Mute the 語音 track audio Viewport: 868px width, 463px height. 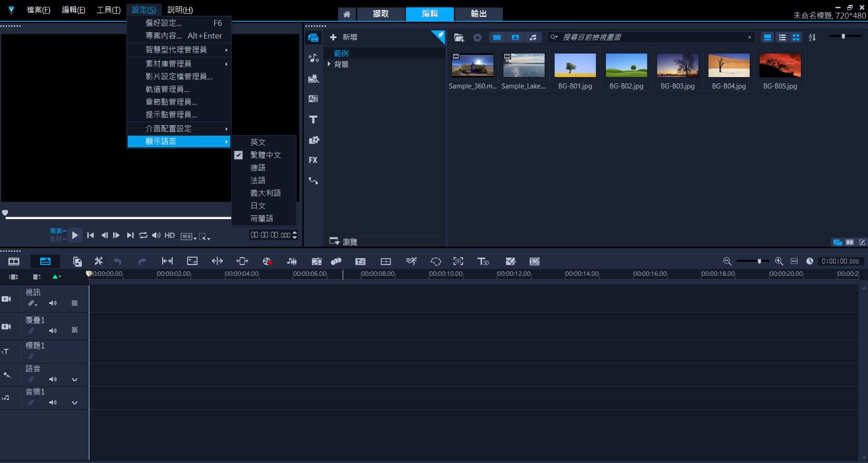click(x=53, y=380)
